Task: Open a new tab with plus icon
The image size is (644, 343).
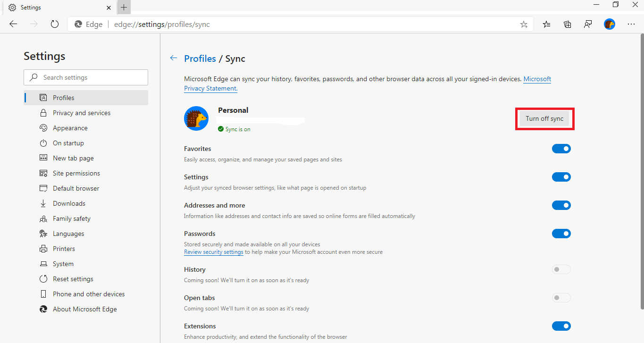Action: 124,7
